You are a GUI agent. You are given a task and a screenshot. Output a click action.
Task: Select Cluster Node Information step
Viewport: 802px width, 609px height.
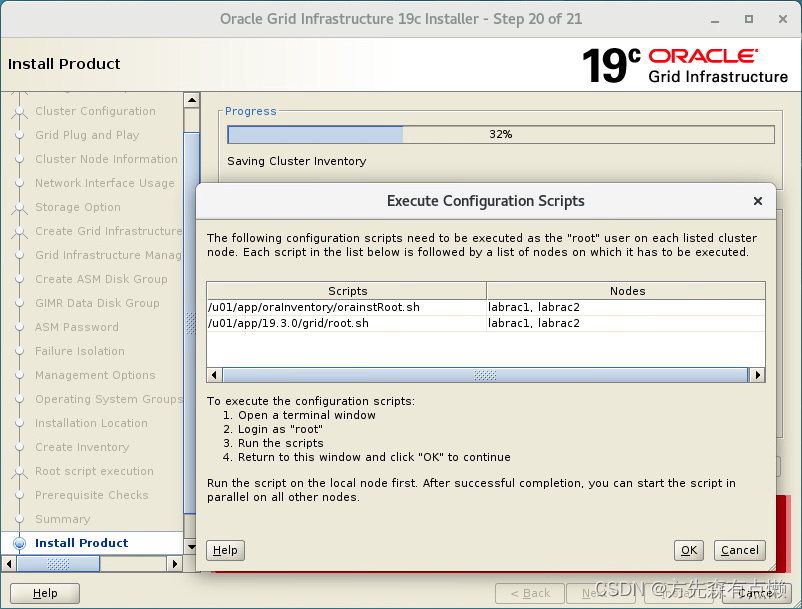[106, 159]
